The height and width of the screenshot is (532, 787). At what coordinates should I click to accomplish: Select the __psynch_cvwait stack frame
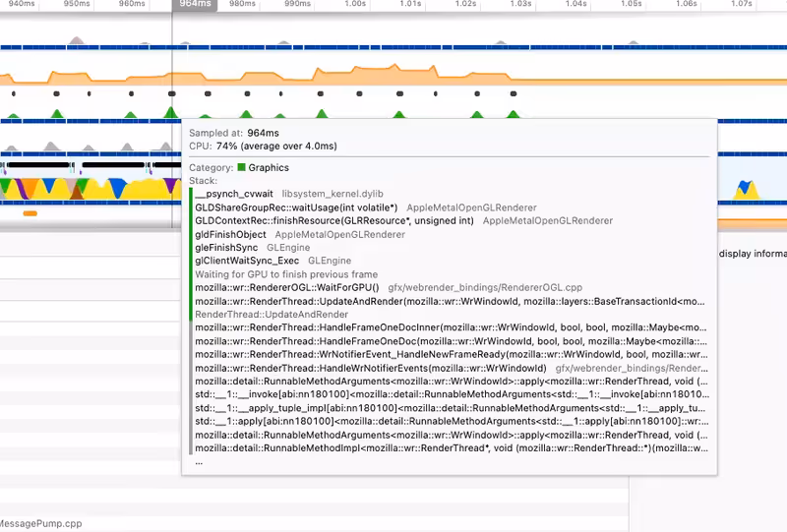pyautogui.click(x=235, y=195)
